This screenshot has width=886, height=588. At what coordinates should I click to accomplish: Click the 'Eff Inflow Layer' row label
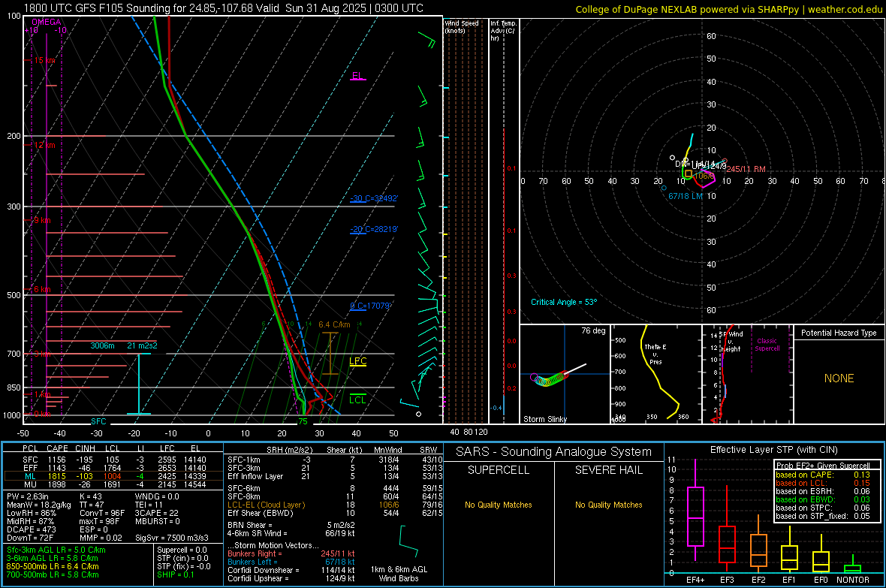coord(255,476)
